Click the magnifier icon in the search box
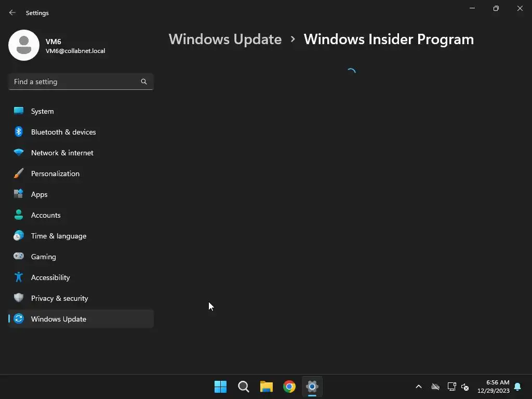 pos(144,82)
